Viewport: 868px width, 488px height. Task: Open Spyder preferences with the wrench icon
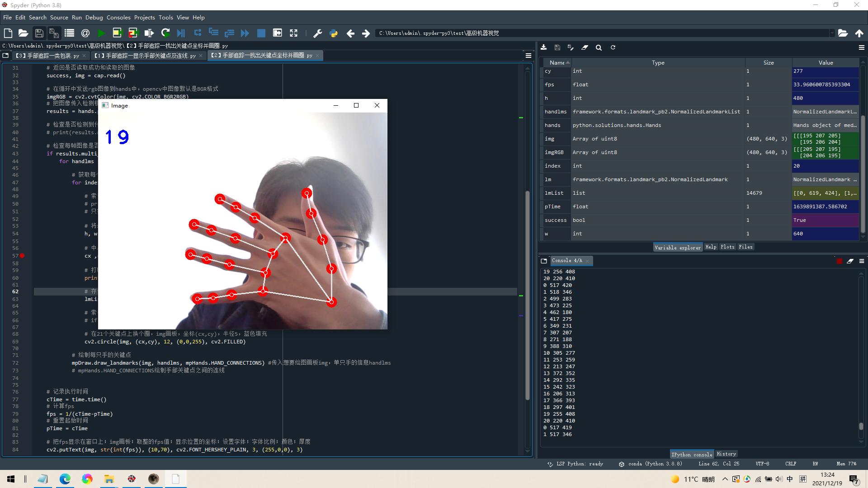pyautogui.click(x=318, y=33)
